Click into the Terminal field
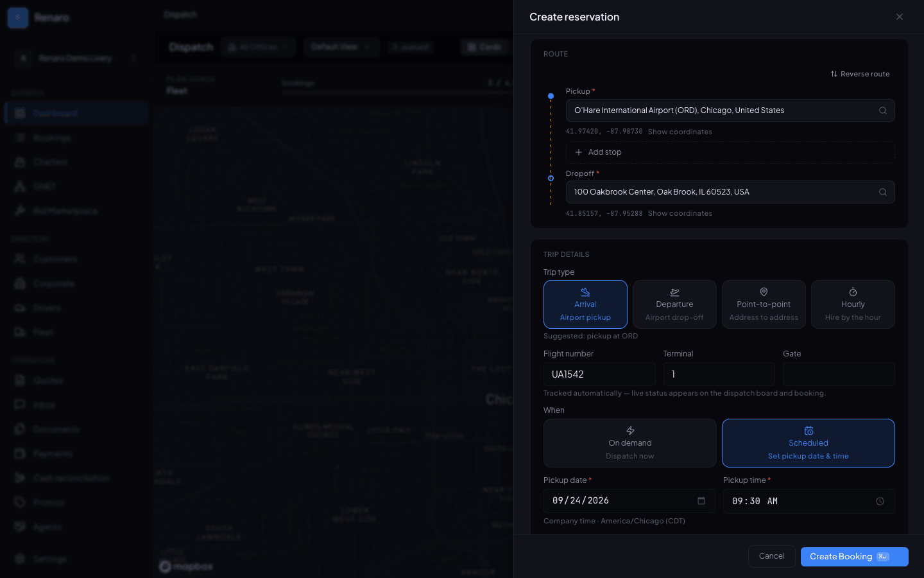The image size is (924, 578). [719, 374]
